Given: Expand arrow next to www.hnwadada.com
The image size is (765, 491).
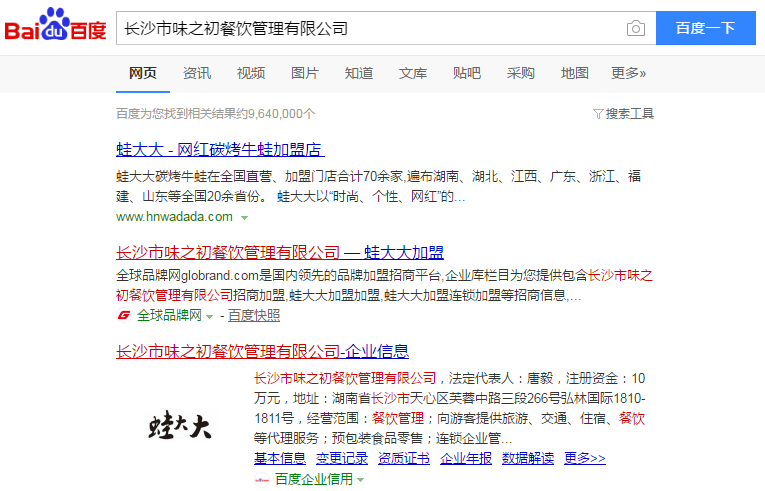Looking at the screenshot, I should [244, 217].
